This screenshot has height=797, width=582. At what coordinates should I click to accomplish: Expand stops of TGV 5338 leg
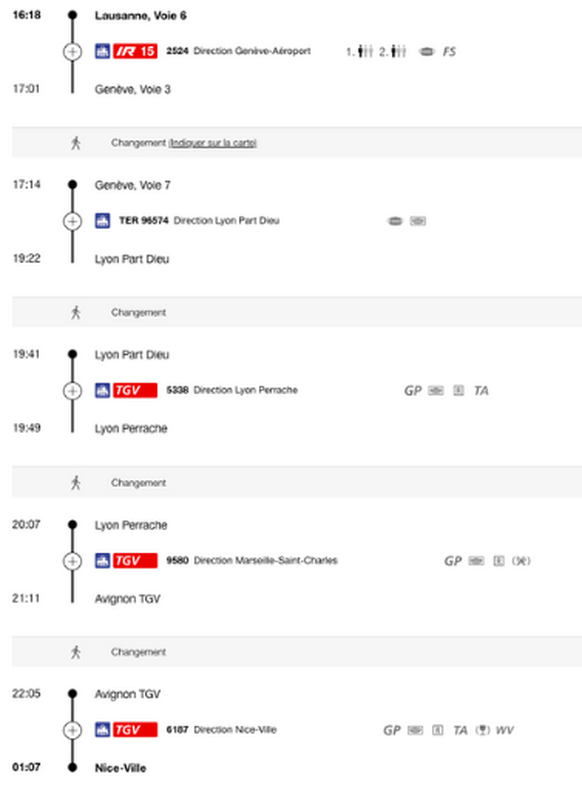pos(72,391)
